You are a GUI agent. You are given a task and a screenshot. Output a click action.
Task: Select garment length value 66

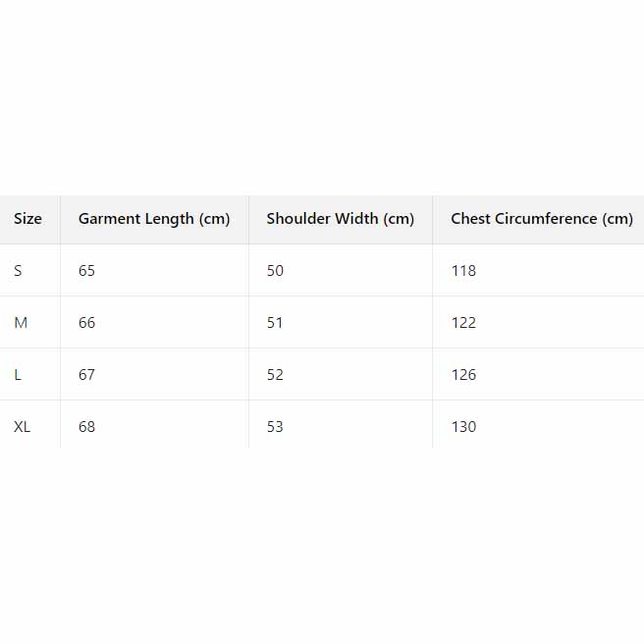point(86,323)
